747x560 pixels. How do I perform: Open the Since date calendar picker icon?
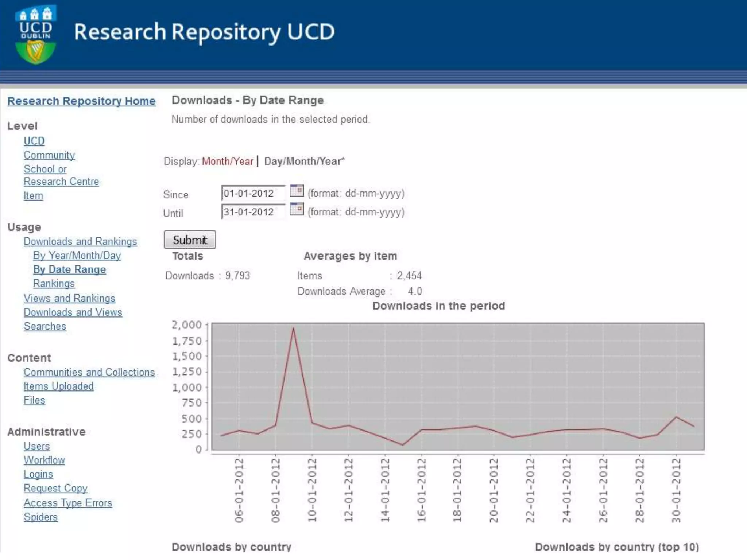point(297,191)
